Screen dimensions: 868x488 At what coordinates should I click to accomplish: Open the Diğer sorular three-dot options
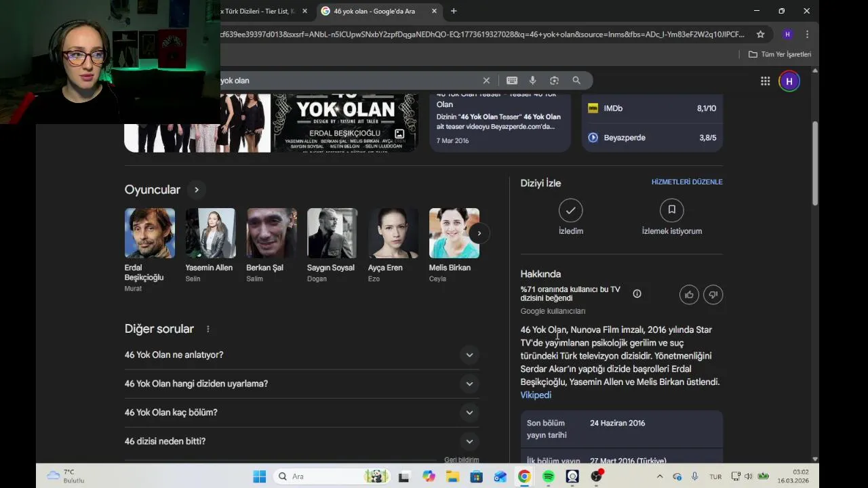pos(208,329)
